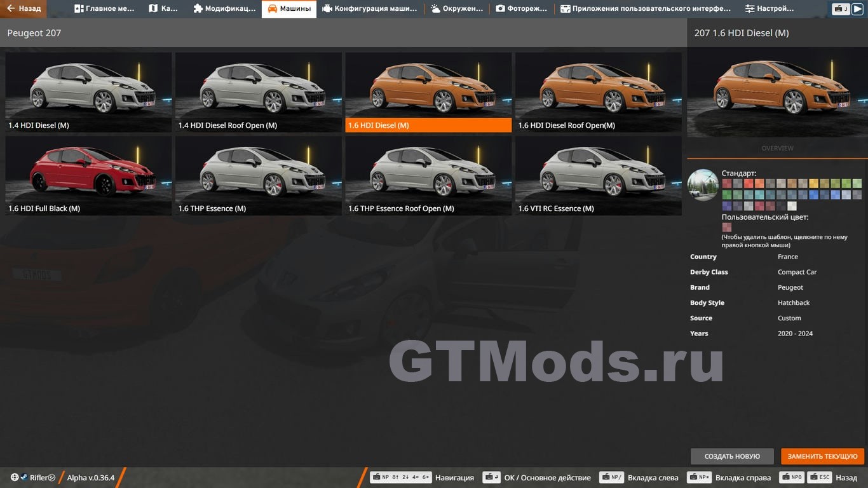Choose the white standard paint swatch

tap(792, 206)
